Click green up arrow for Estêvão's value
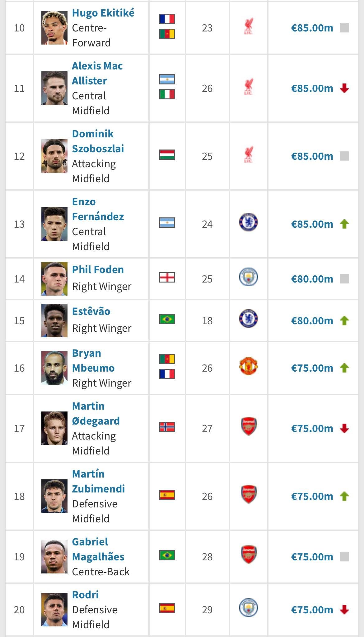 (x=344, y=321)
